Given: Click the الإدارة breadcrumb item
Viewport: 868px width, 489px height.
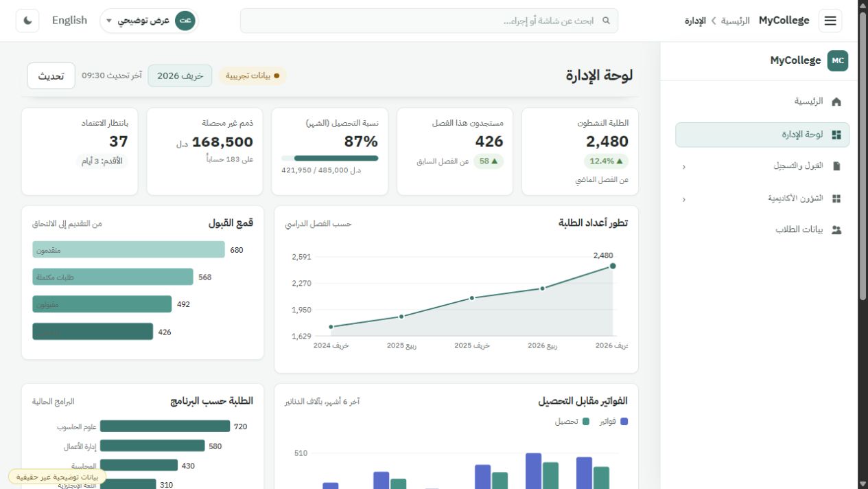Looking at the screenshot, I should pos(695,21).
